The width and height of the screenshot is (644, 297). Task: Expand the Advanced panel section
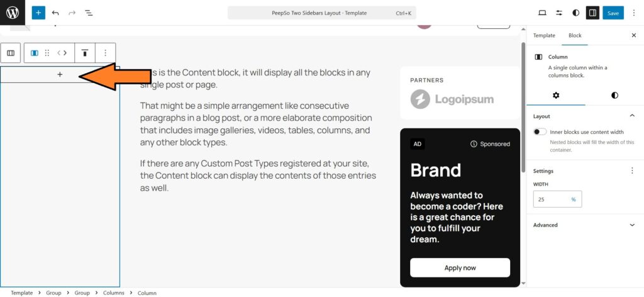(632, 225)
